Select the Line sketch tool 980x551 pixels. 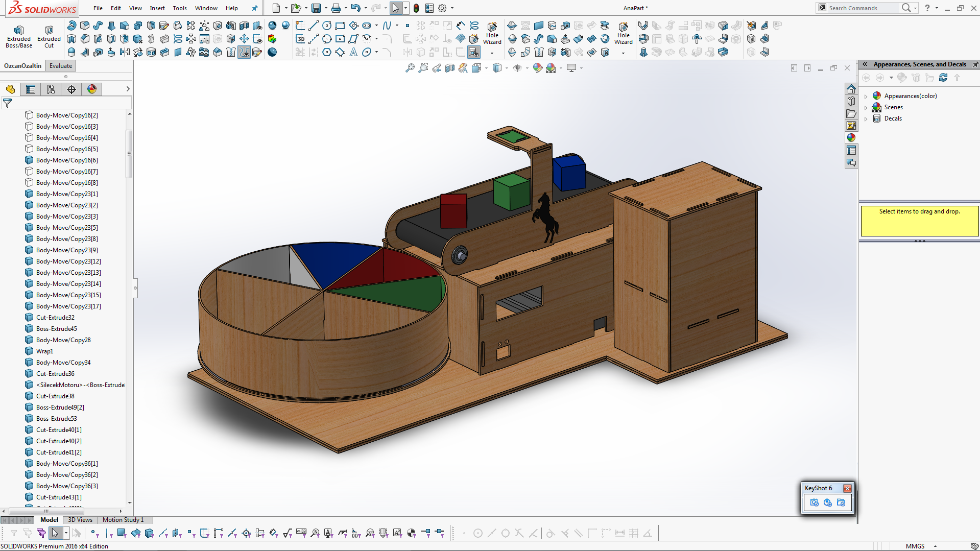pyautogui.click(x=314, y=26)
